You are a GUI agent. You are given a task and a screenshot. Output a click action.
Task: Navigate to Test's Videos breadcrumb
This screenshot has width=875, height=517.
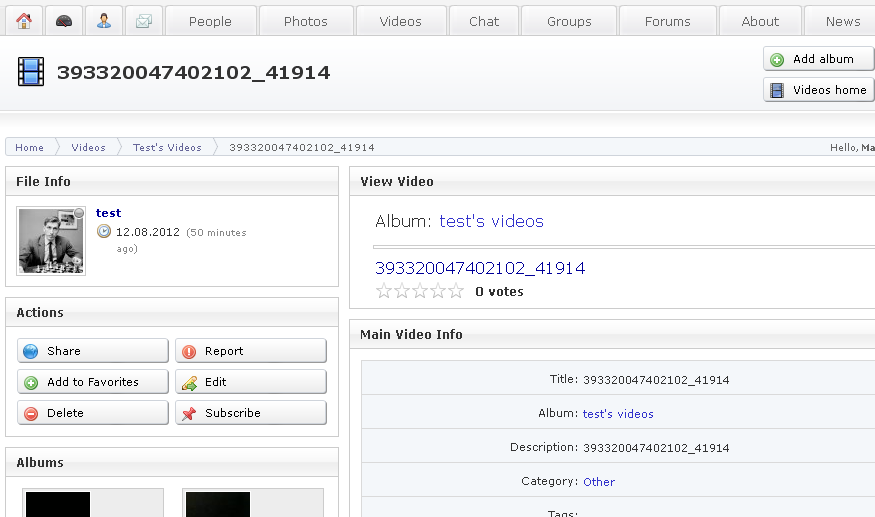pos(167,148)
